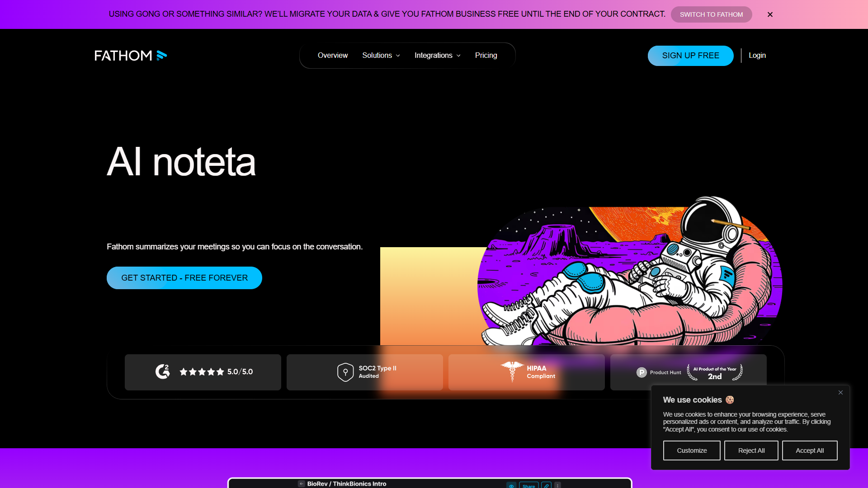Dismiss the cookie popup with its X icon
Viewport: 868px width, 488px height.
click(x=840, y=392)
